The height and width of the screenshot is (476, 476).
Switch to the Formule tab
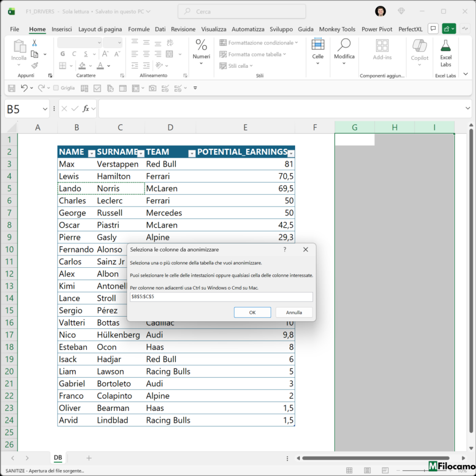tap(139, 29)
